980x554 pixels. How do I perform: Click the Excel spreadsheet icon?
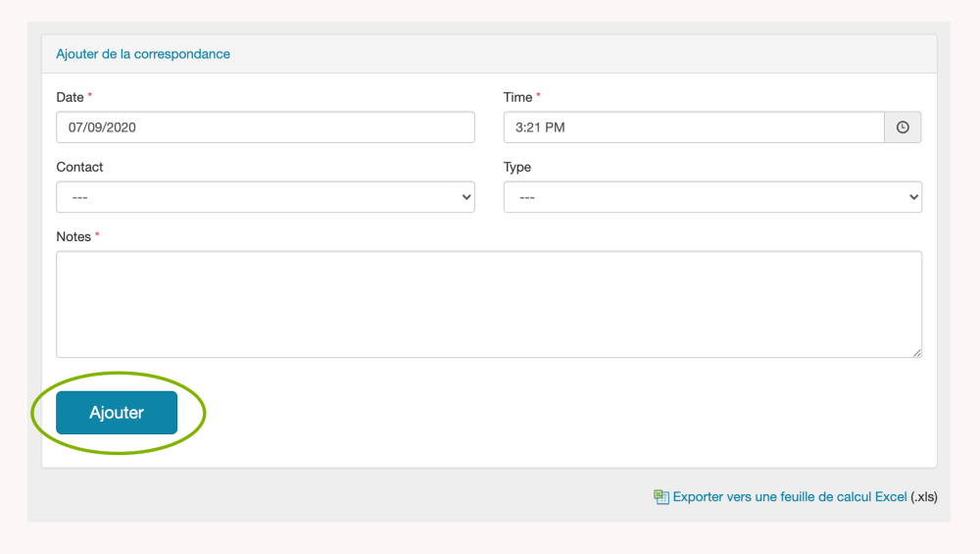(661, 497)
